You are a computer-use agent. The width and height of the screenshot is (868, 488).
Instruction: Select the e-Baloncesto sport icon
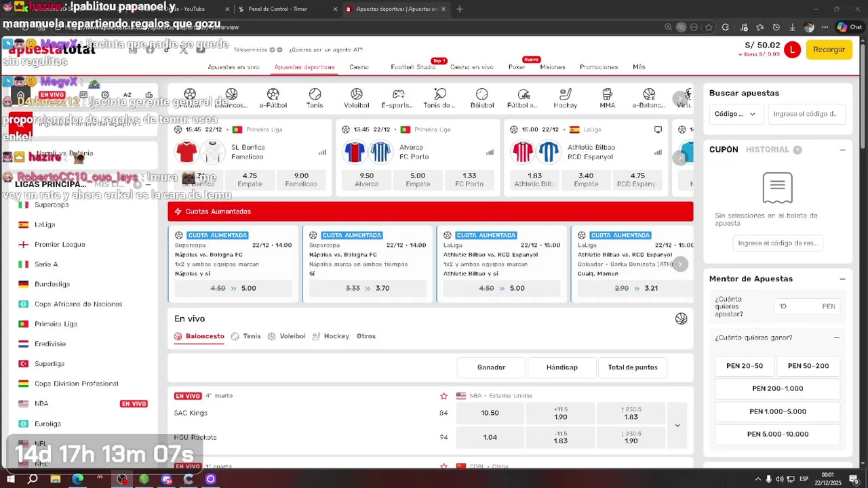(x=649, y=94)
